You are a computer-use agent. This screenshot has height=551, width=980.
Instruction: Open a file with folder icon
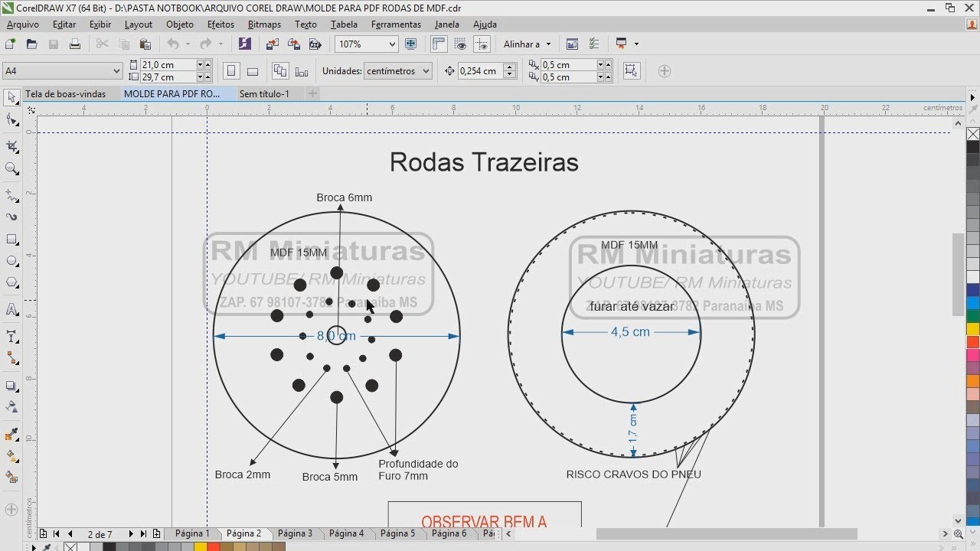[x=31, y=44]
